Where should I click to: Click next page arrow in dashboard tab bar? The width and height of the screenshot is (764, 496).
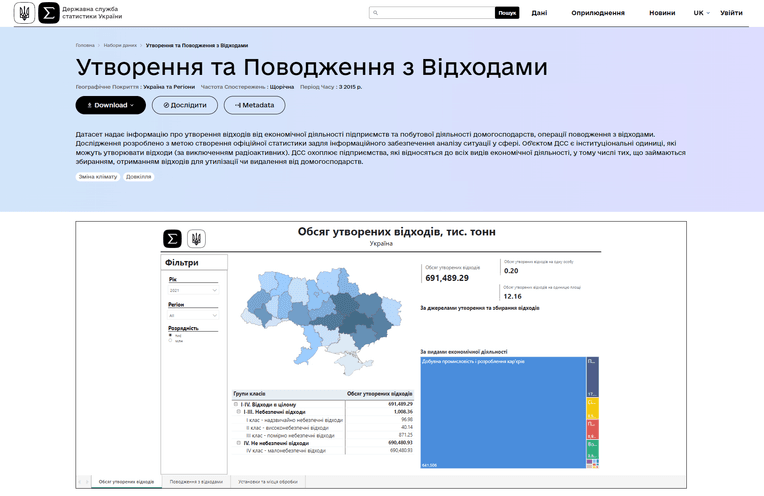87,482
